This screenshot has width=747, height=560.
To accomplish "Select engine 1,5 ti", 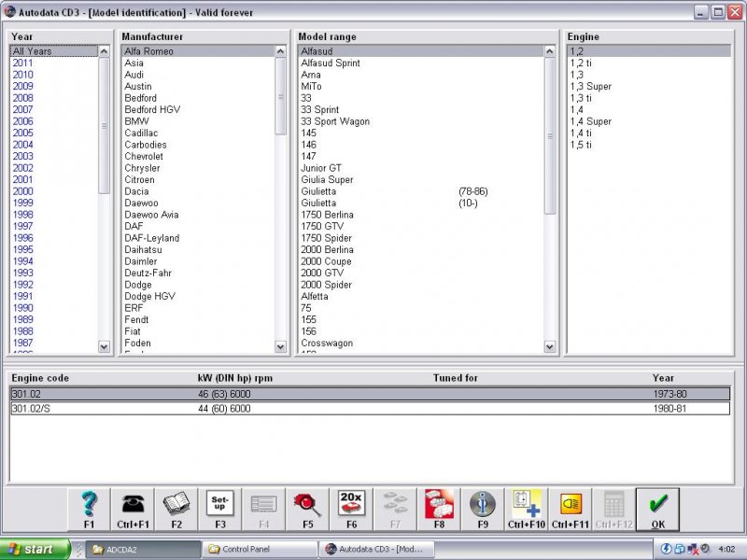I will [x=649, y=145].
